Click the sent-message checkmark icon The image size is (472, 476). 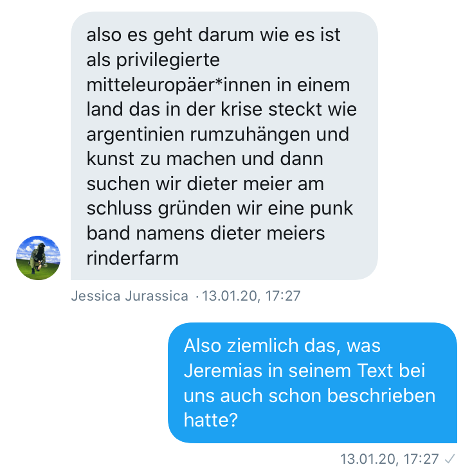(x=449, y=459)
